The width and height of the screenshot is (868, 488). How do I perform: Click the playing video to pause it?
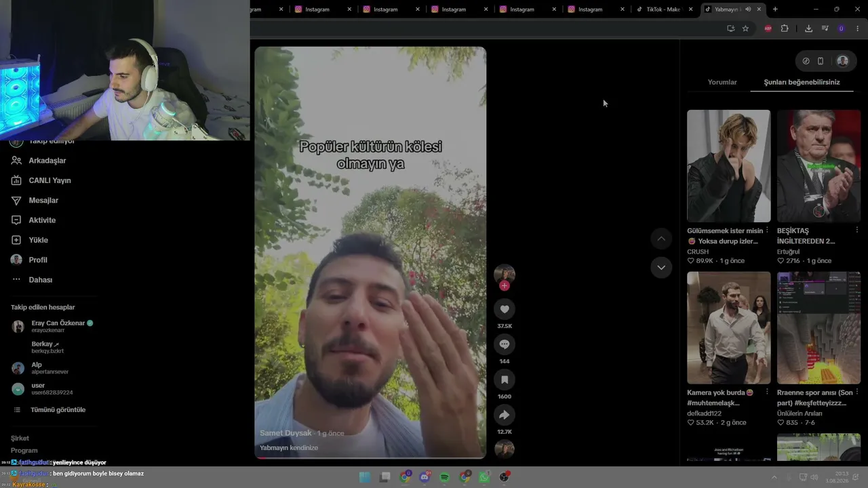coord(370,252)
